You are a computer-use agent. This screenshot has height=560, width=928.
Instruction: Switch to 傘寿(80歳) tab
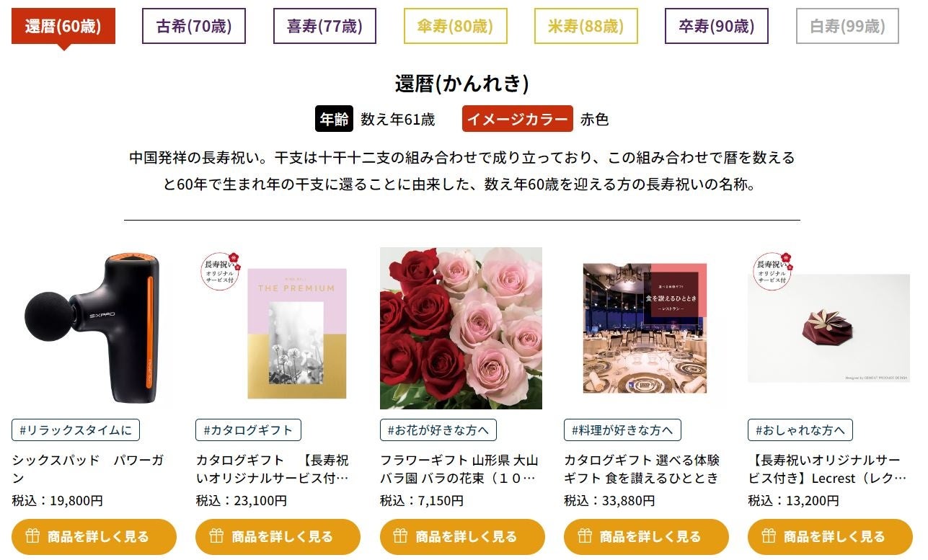pyautogui.click(x=455, y=27)
